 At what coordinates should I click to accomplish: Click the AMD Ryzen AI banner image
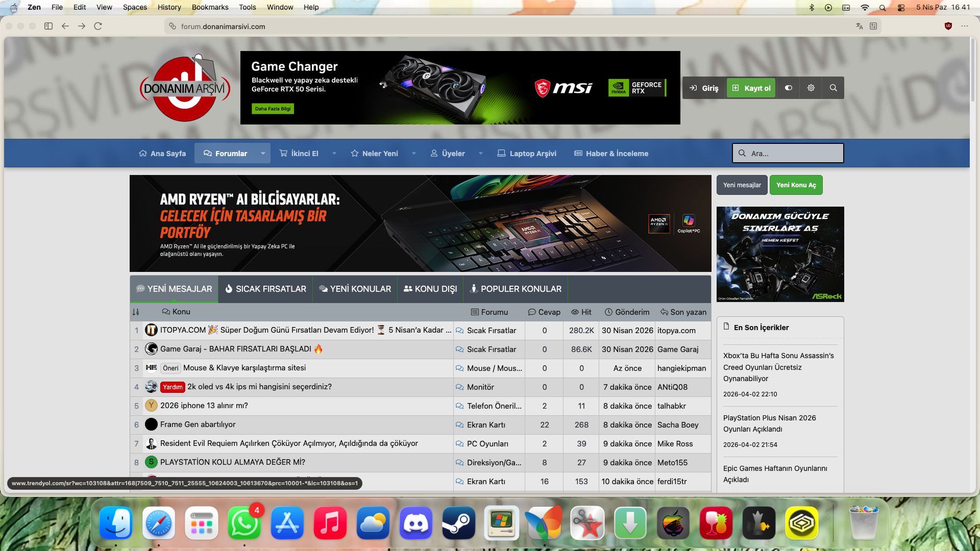click(420, 223)
